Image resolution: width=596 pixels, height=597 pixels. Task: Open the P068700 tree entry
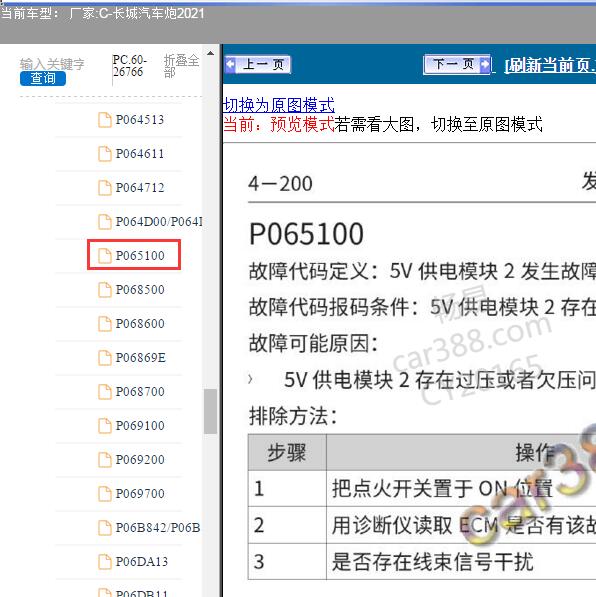point(140,392)
